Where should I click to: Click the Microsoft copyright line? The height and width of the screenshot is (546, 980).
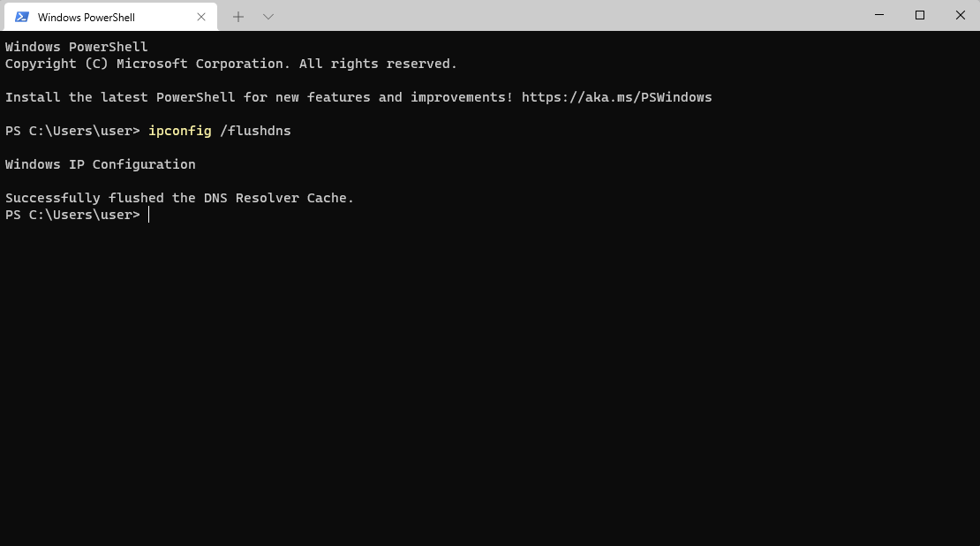click(x=230, y=63)
